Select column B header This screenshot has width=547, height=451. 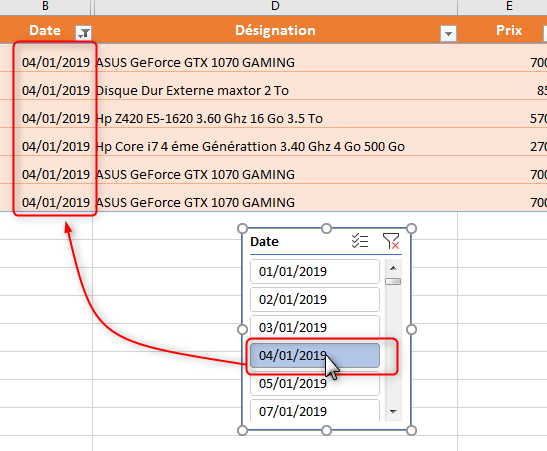45,6
